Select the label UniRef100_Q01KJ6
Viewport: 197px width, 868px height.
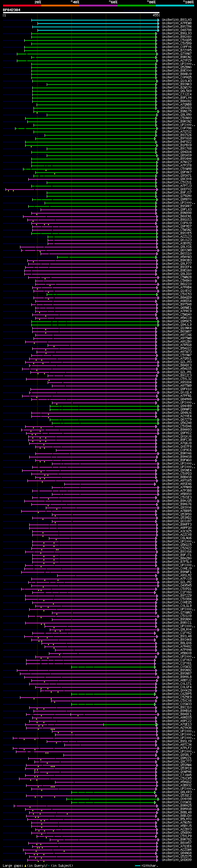(177, 436)
